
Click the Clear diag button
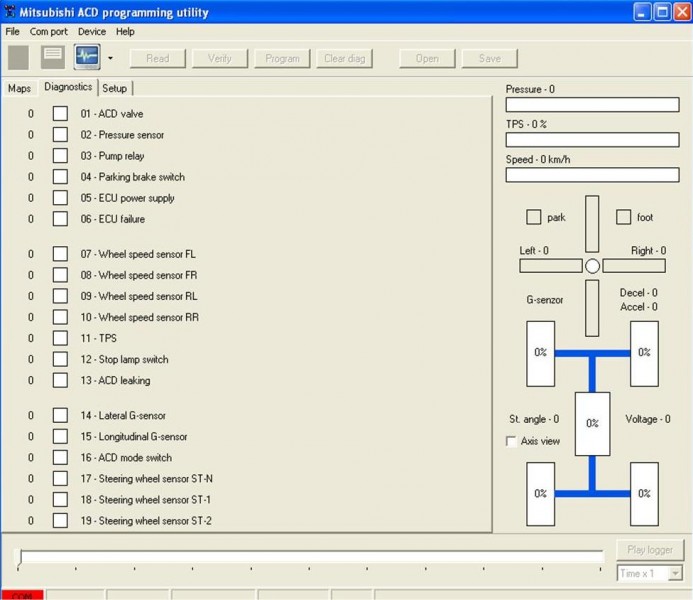(x=345, y=58)
